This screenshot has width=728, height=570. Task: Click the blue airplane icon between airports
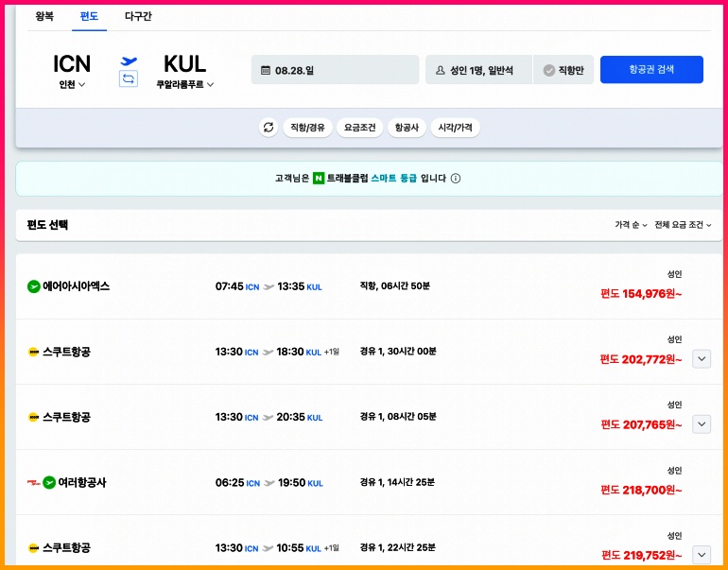point(129,60)
